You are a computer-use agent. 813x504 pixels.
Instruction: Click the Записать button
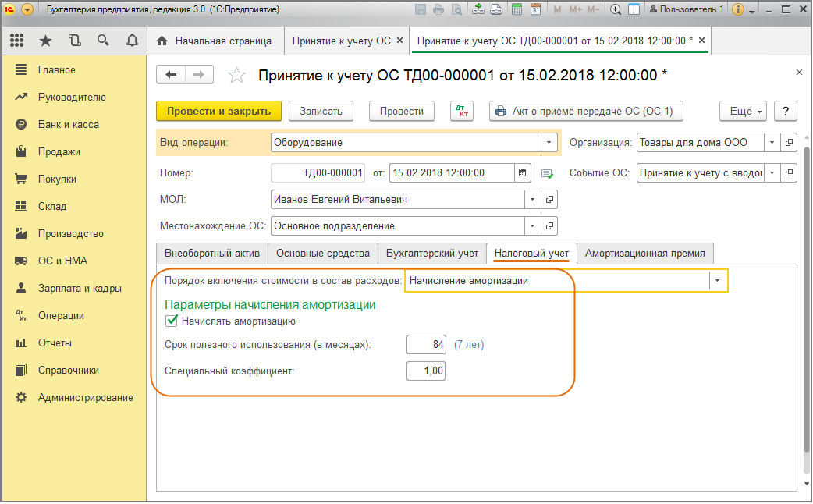click(321, 111)
